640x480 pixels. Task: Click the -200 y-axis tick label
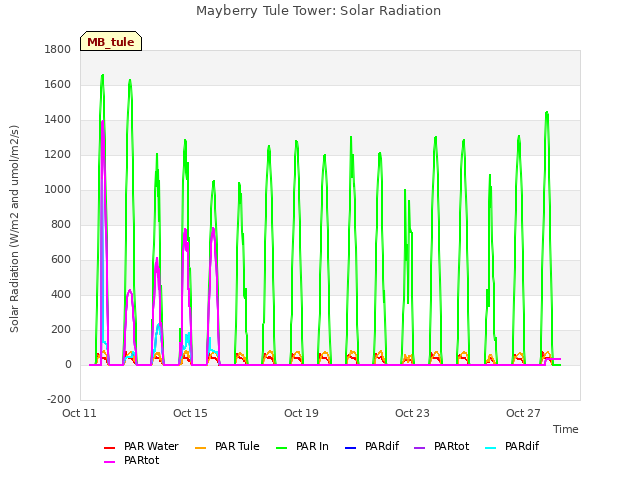(59, 400)
